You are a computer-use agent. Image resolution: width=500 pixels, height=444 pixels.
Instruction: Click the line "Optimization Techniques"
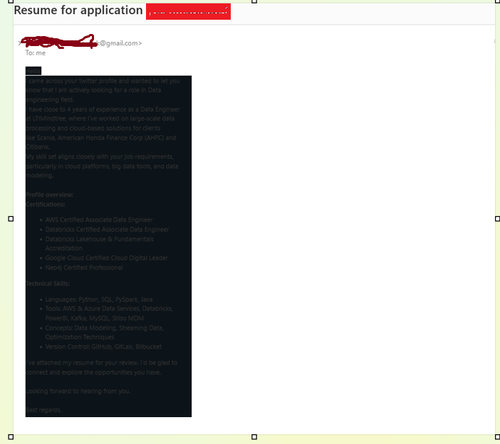80,337
